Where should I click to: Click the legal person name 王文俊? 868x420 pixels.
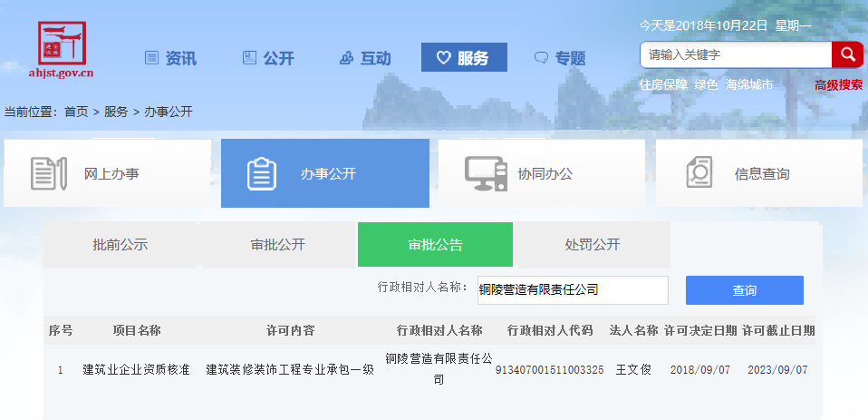pos(633,370)
